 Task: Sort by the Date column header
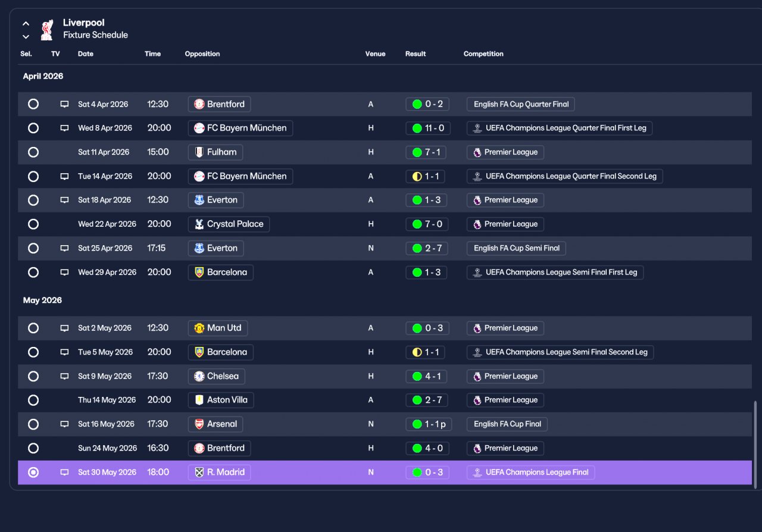click(86, 54)
